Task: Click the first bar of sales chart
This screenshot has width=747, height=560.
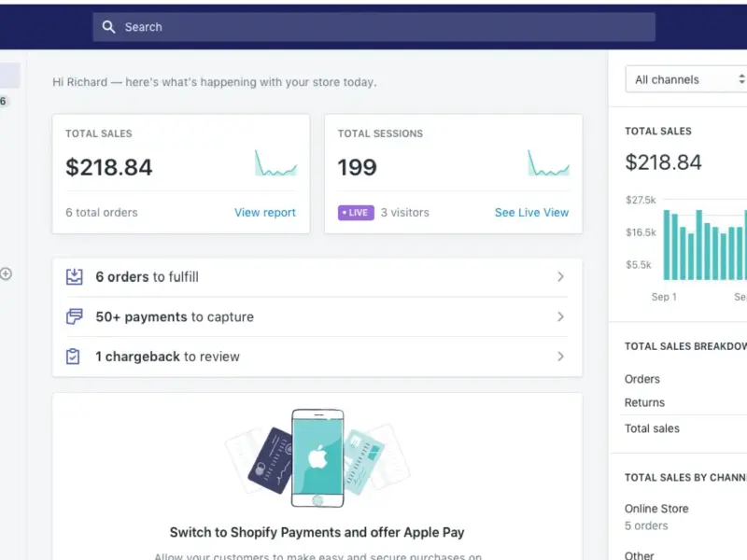Action: 667,245
